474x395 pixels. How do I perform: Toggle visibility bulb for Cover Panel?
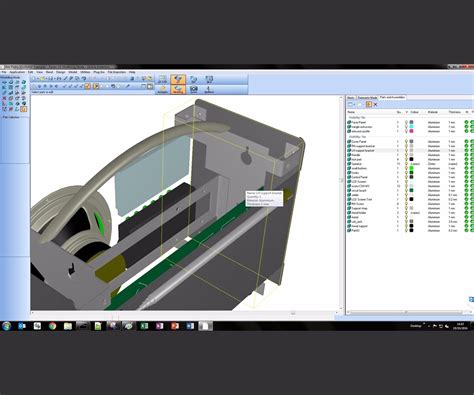tap(406, 141)
